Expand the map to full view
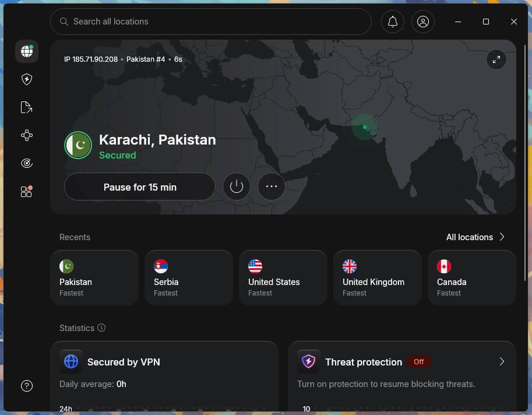The width and height of the screenshot is (532, 415). 496,59
